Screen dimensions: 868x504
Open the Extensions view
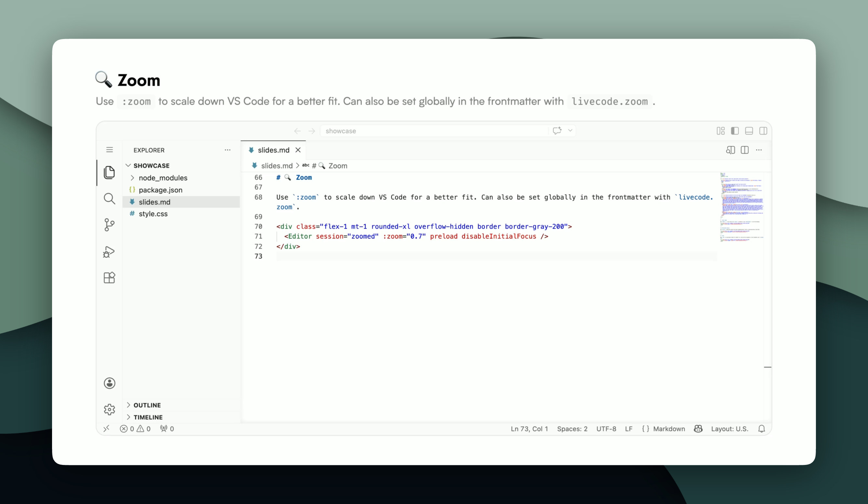(x=109, y=278)
